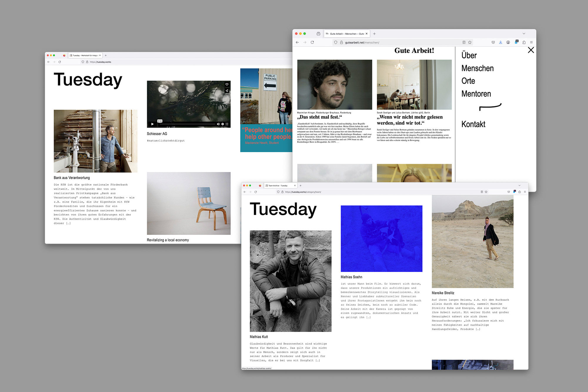Open the blue Mathias Soehn image

tap(381, 238)
